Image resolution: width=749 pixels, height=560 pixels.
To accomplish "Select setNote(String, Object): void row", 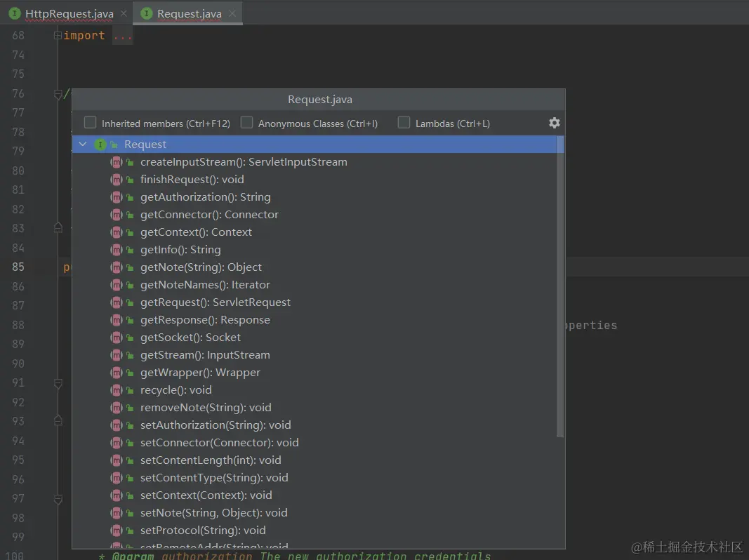I will coord(314,513).
